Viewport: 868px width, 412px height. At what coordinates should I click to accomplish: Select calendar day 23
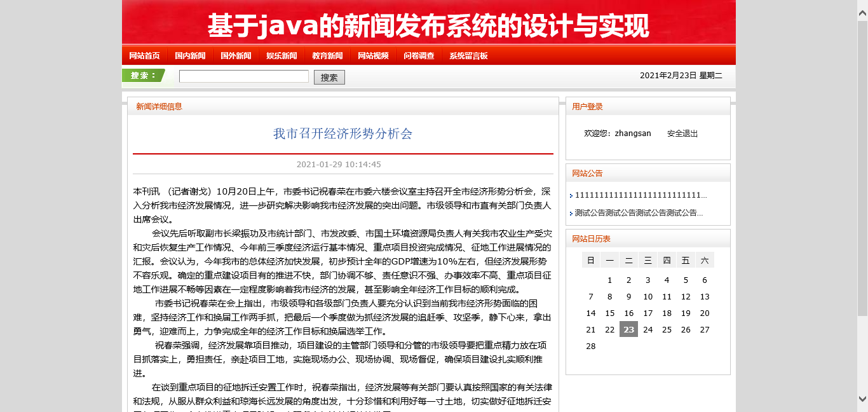pos(628,329)
